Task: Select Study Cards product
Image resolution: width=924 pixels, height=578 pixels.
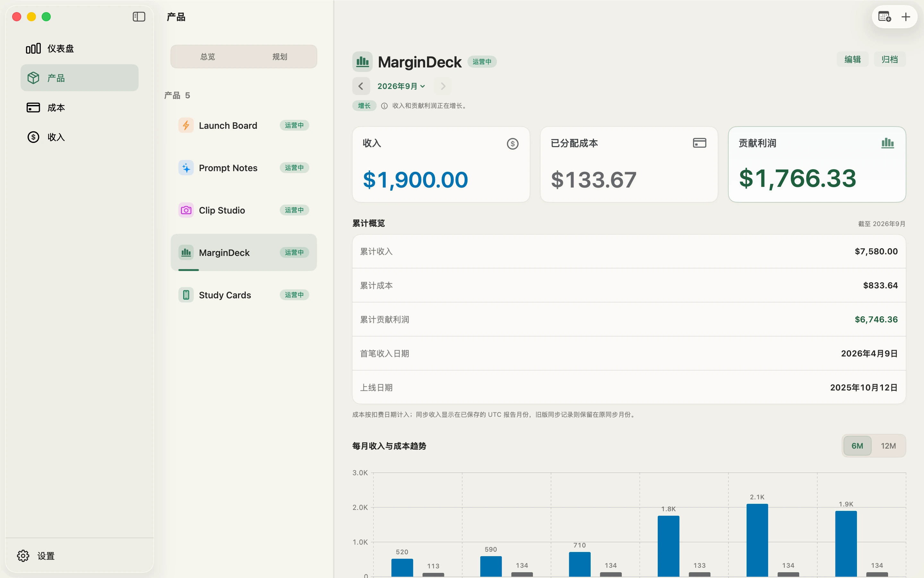Action: [x=244, y=295]
